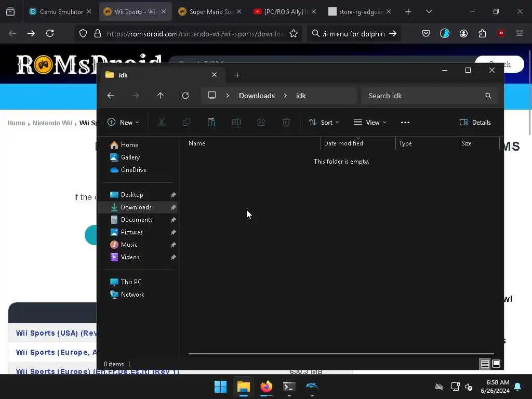Open Firefox account icon
The height and width of the screenshot is (399, 532).
[x=463, y=34]
